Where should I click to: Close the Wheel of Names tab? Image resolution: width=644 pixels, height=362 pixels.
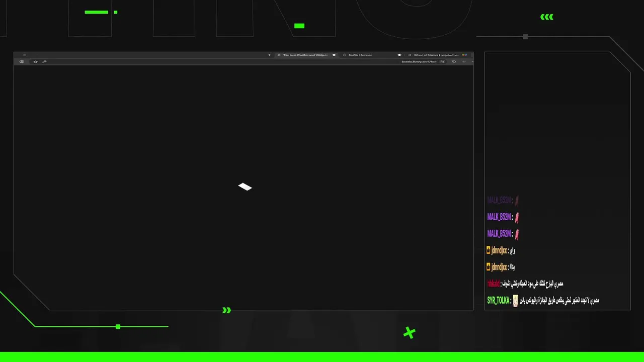(410, 55)
